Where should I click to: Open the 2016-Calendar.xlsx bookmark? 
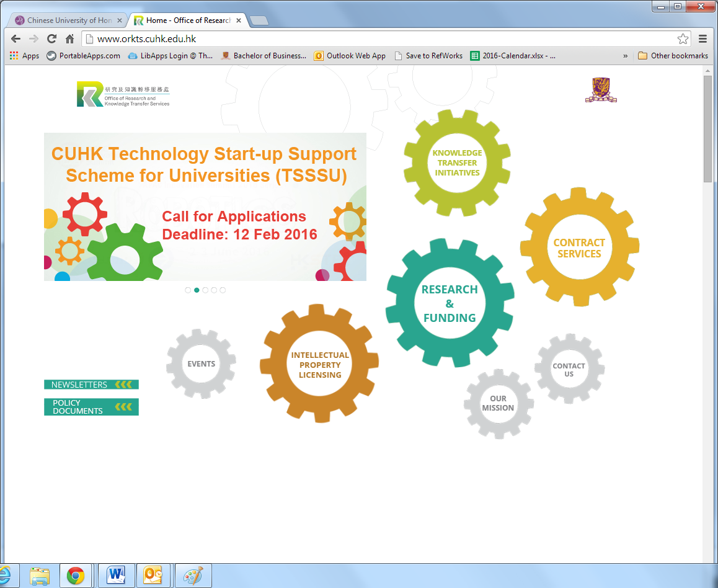pyautogui.click(x=513, y=56)
